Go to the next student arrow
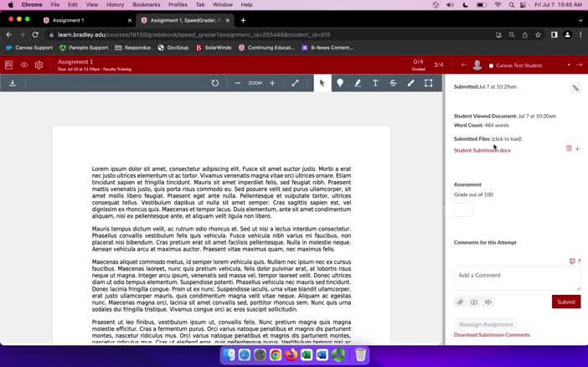The width and height of the screenshot is (588, 367). (x=580, y=65)
